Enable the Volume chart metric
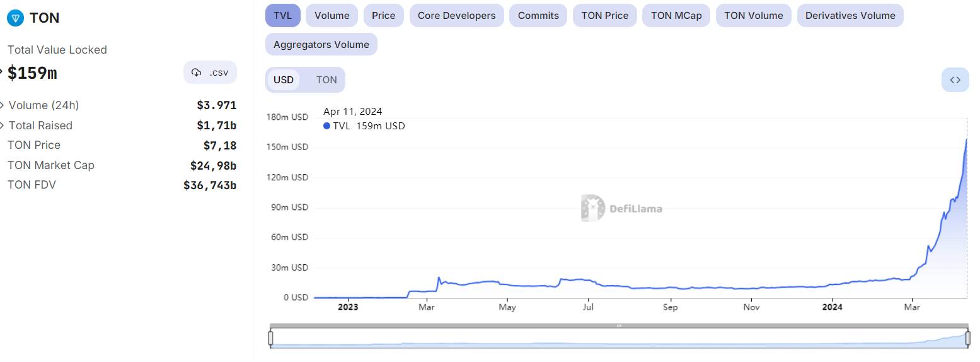This screenshot has width=980, height=362. coord(331,15)
